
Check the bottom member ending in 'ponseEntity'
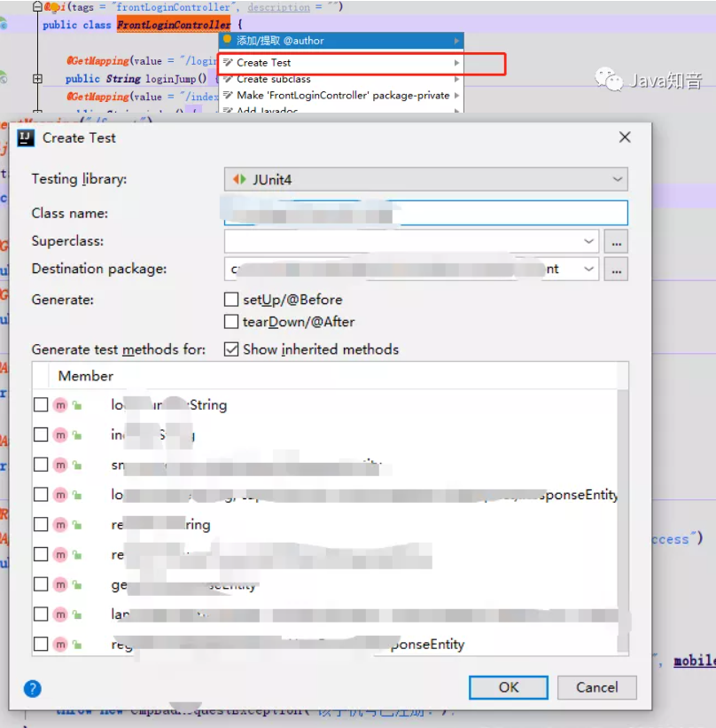click(41, 644)
